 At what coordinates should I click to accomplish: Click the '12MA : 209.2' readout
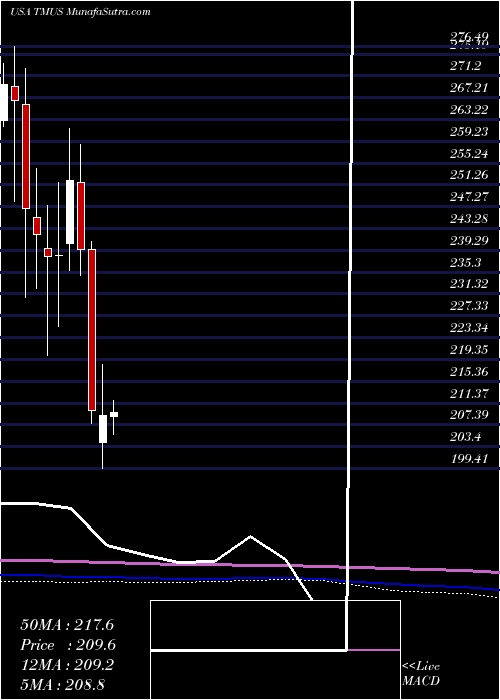[x=67, y=665]
